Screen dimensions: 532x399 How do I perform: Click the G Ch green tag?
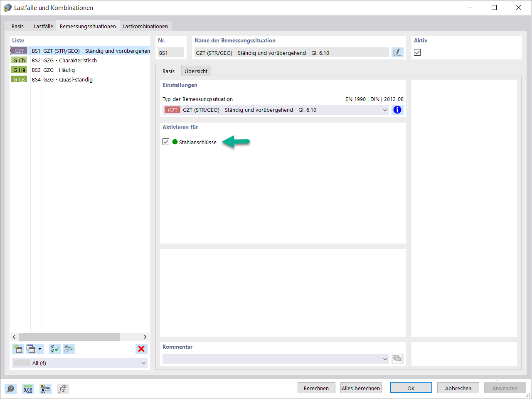[20, 60]
